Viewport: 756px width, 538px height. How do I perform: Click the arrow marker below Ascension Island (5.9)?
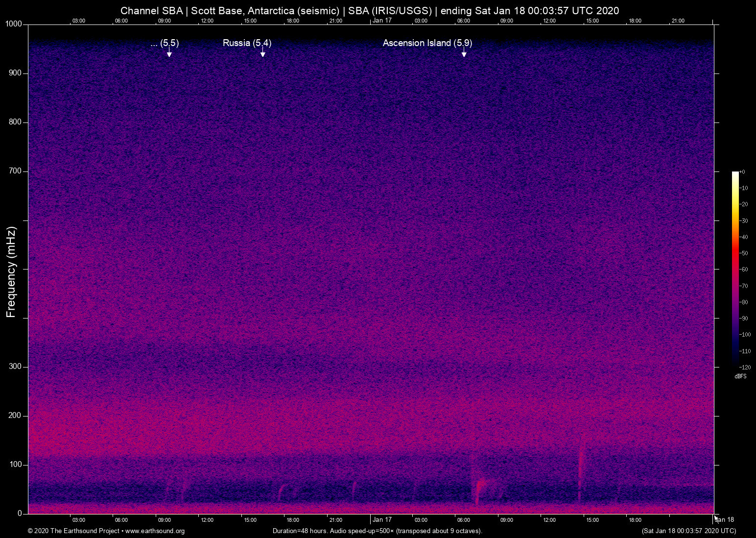tap(464, 52)
